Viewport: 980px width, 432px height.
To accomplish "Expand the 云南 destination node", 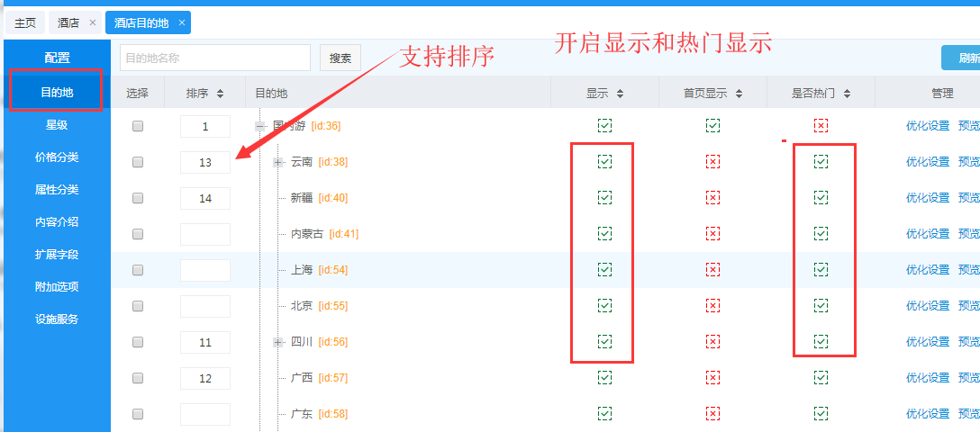I will tap(278, 162).
